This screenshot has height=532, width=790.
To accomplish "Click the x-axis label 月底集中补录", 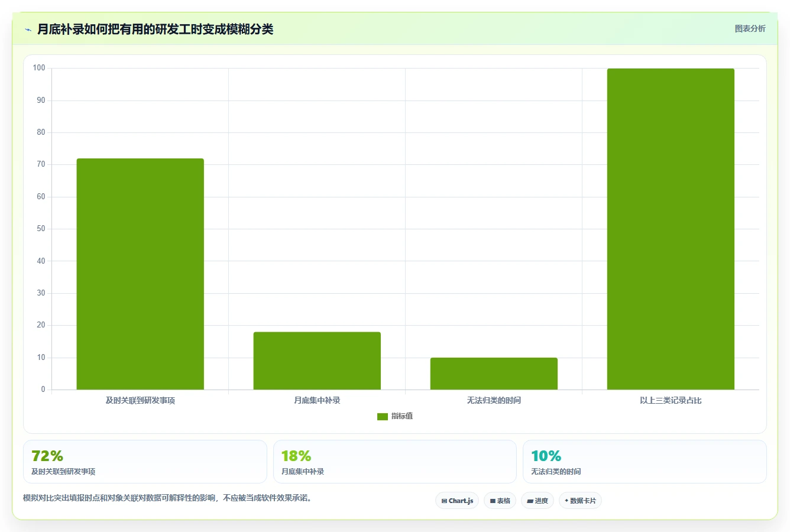I will tap(317, 400).
